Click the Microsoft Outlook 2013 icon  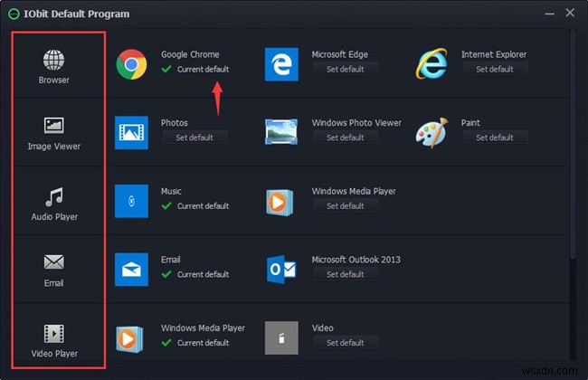coord(281,270)
